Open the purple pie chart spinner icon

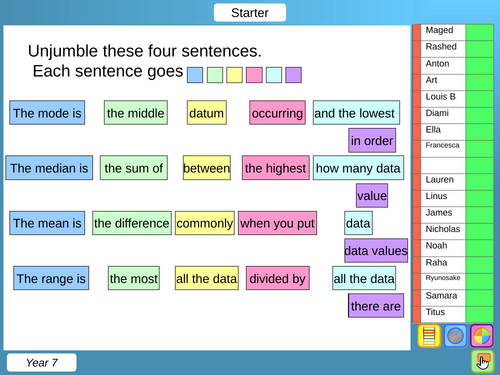click(x=482, y=336)
